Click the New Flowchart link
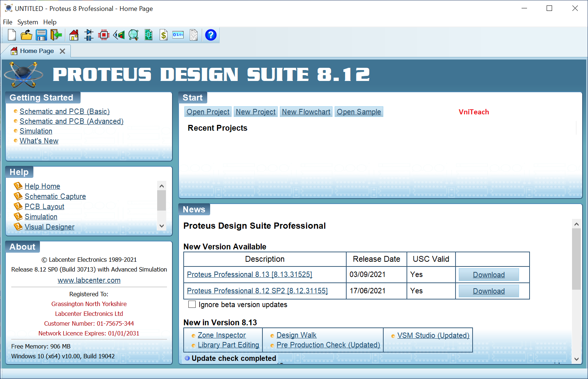This screenshot has height=379, width=588. point(306,112)
